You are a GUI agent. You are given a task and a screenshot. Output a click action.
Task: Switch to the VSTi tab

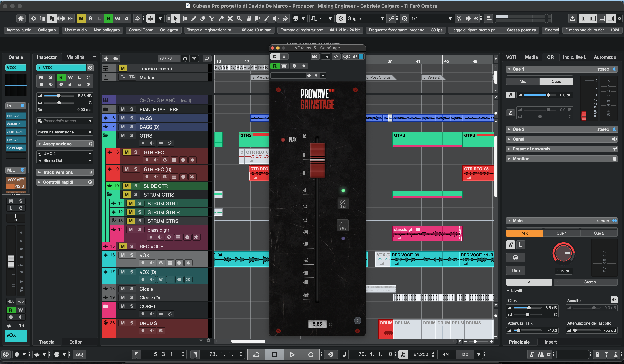(511, 57)
